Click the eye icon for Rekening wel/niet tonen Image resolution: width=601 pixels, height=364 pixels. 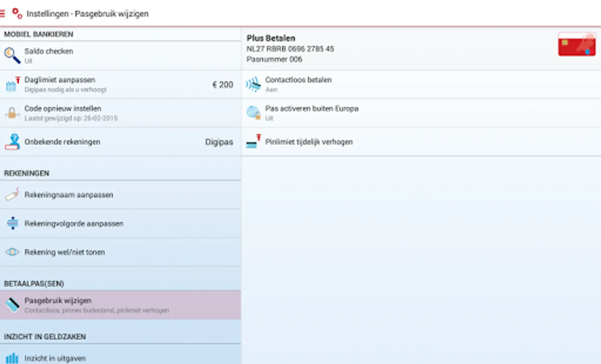12,252
